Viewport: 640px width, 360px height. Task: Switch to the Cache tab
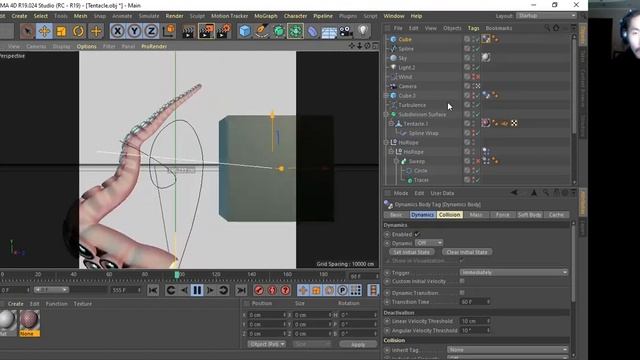pos(556,215)
